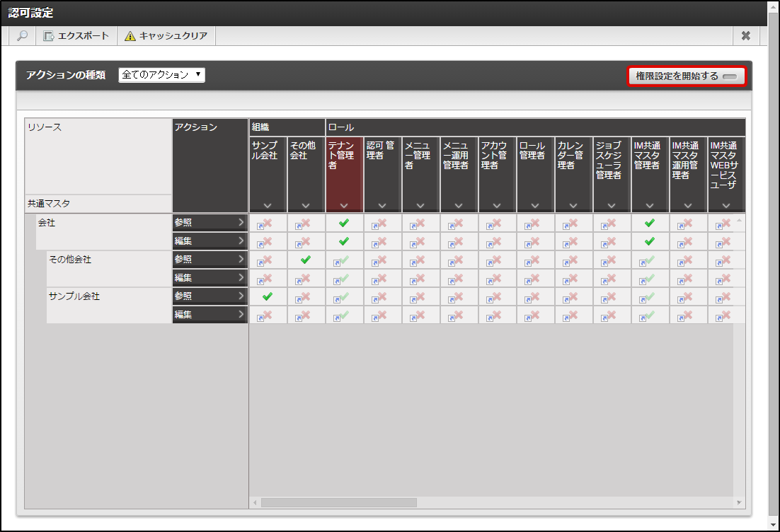Image resolution: width=780 pixels, height=532 pixels.
Task: Click the green check for サンプル会社 参照 under サンプル会社 column
Action: coord(268,296)
